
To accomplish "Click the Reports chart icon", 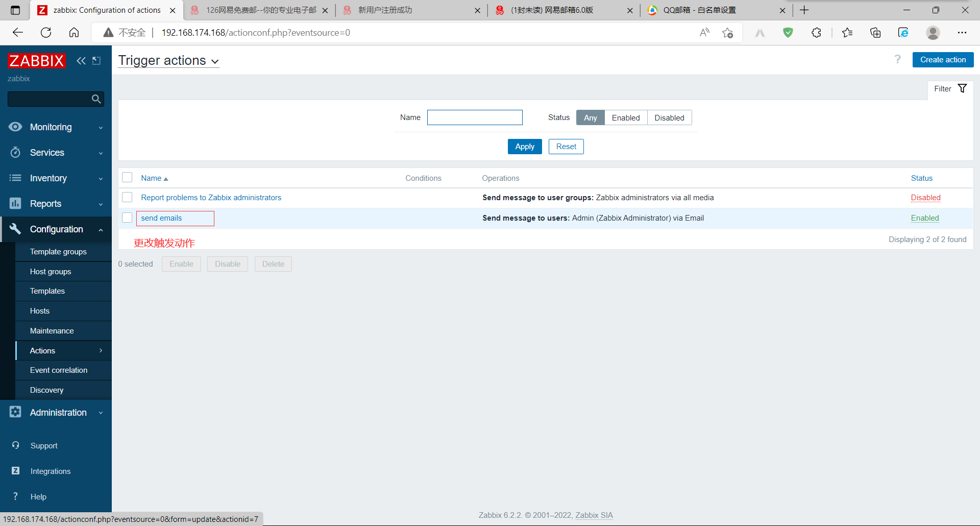I will pyautogui.click(x=15, y=203).
